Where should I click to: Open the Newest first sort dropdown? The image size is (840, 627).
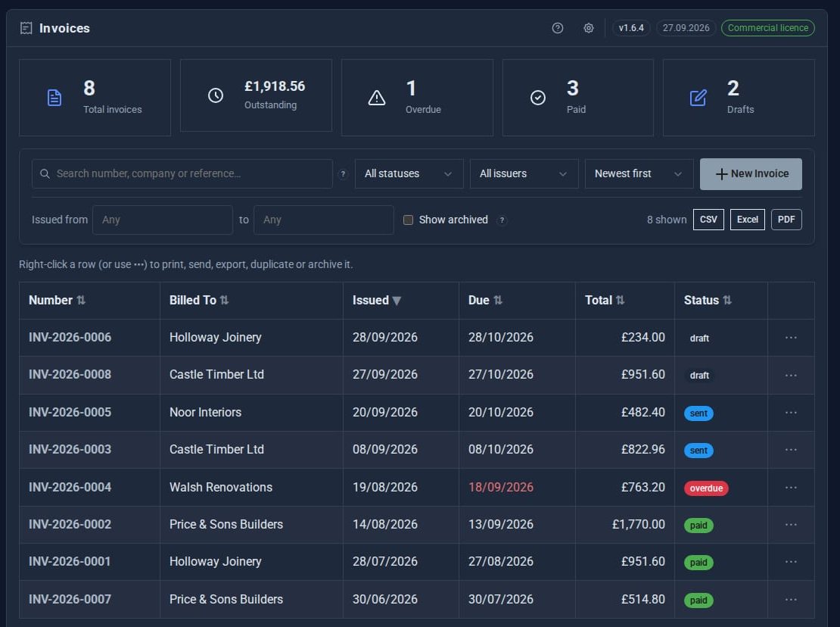pyautogui.click(x=639, y=173)
